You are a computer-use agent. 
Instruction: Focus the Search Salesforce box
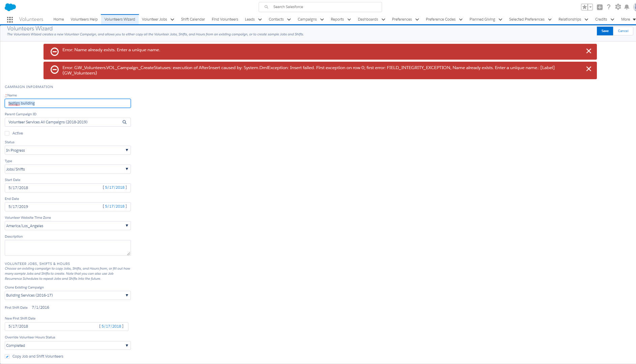[320, 7]
